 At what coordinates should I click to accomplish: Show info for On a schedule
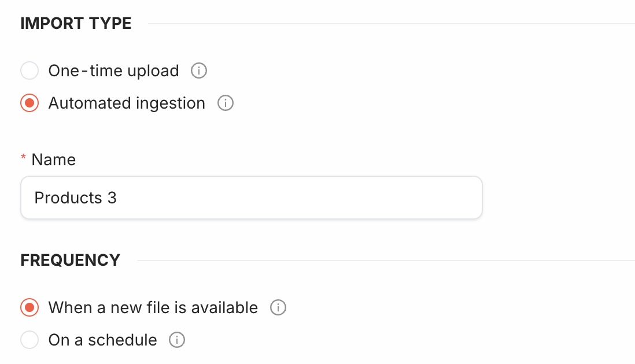[177, 340]
